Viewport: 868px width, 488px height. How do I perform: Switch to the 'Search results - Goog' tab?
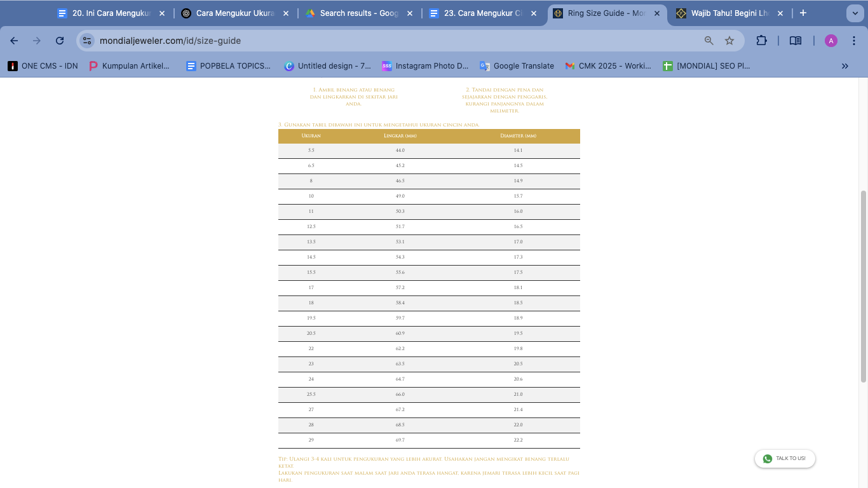358,13
